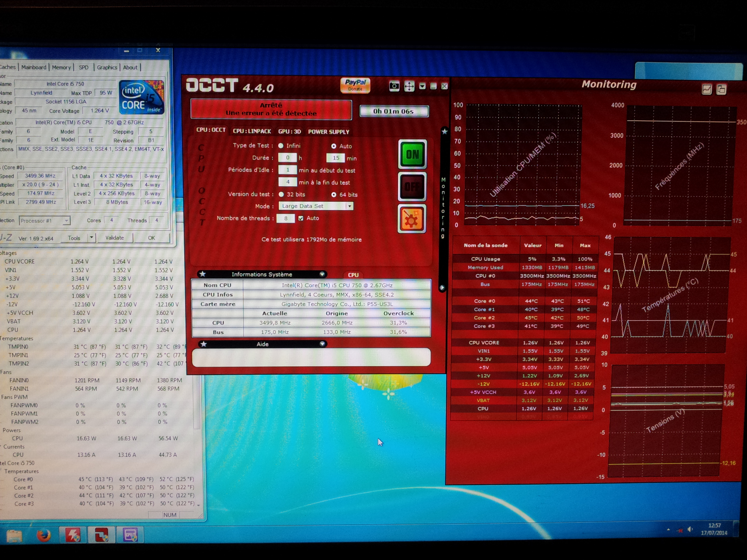Click the hardware monitor vertical scrollbar
This screenshot has height=560, width=747.
click(x=197, y=401)
